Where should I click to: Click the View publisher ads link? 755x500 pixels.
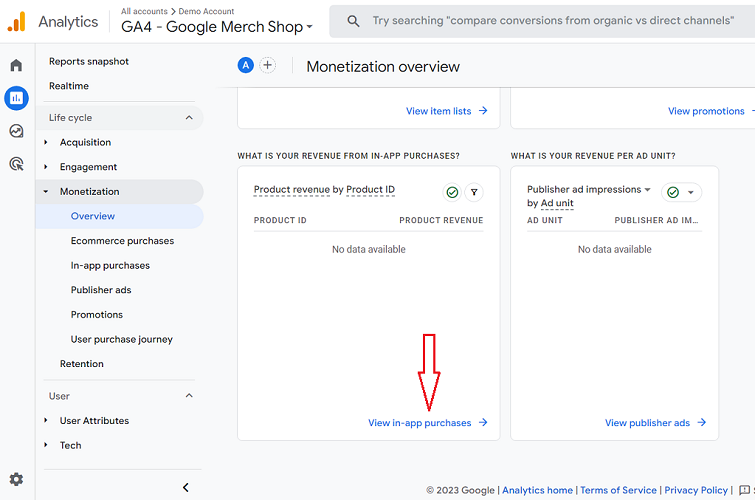647,422
